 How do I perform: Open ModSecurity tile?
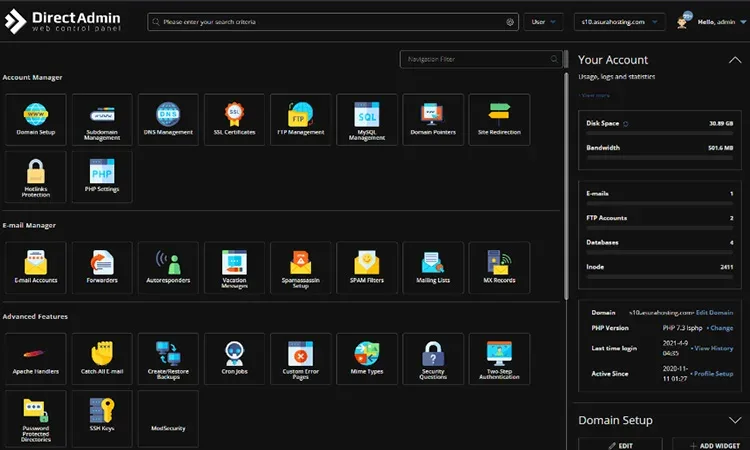point(168,418)
